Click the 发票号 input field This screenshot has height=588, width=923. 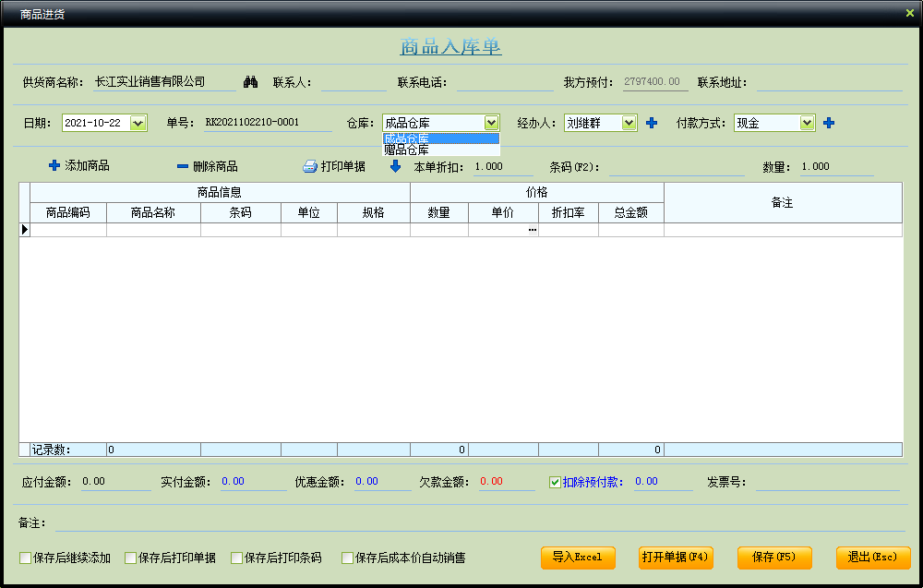(x=828, y=483)
